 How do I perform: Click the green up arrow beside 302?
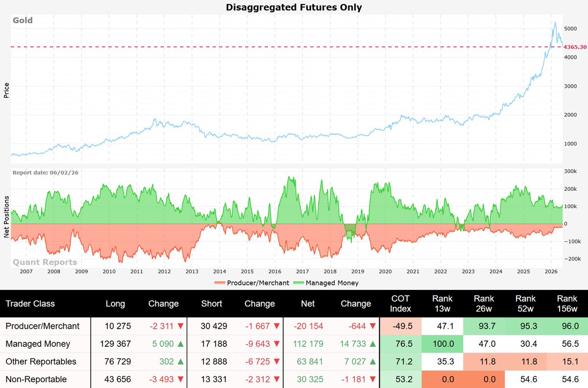coord(181,362)
